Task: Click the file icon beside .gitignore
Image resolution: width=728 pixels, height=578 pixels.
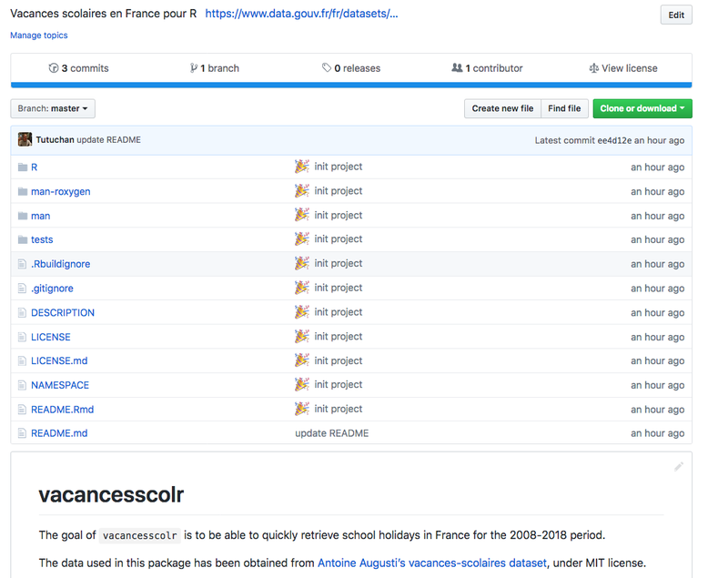Action: pos(23,289)
